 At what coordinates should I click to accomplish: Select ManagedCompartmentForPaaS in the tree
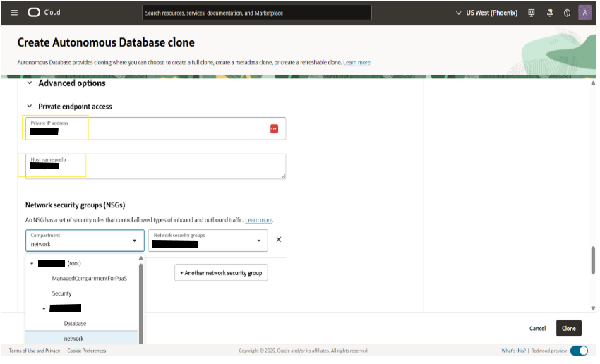click(89, 278)
